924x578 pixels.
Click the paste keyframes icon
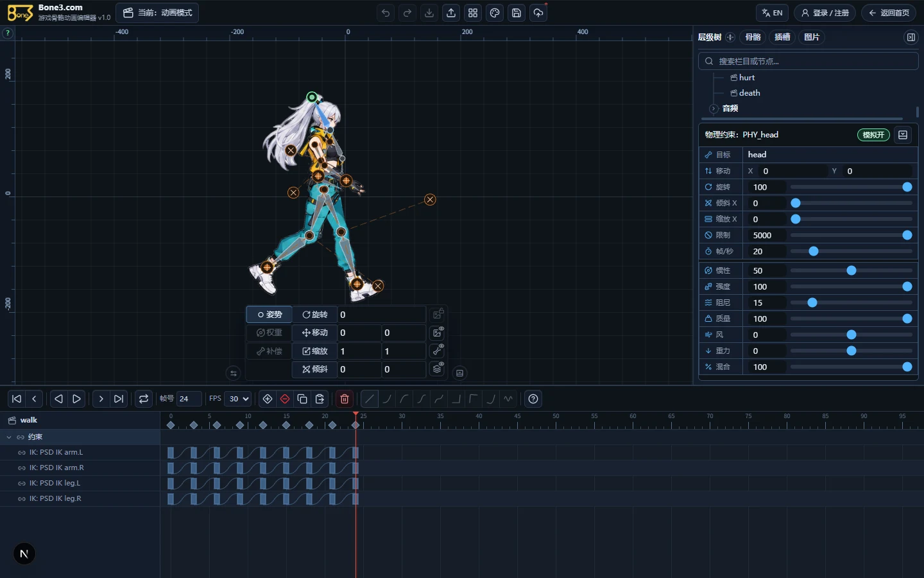(320, 399)
